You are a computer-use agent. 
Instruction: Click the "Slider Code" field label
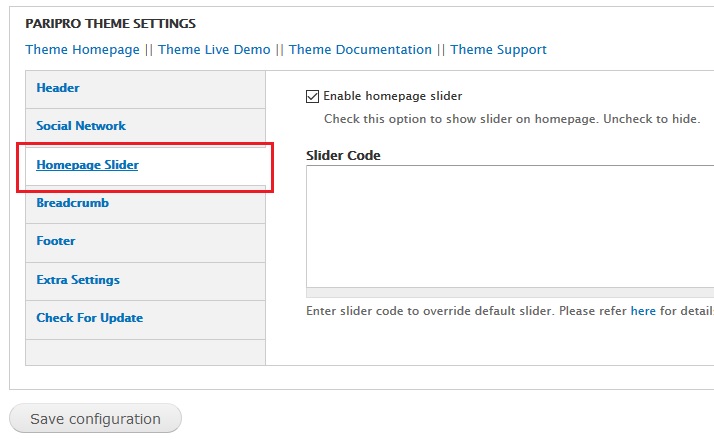pyautogui.click(x=342, y=156)
